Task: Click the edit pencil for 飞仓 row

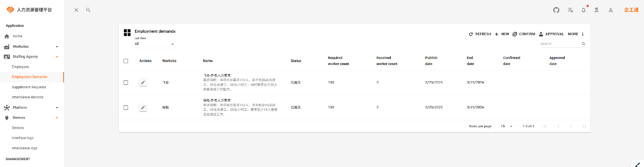Action: [143, 82]
